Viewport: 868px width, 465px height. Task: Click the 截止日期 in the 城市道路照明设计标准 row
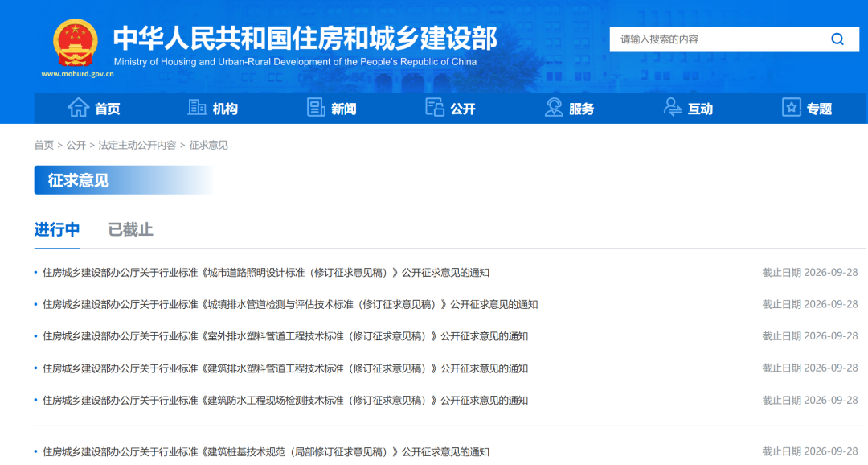point(810,273)
